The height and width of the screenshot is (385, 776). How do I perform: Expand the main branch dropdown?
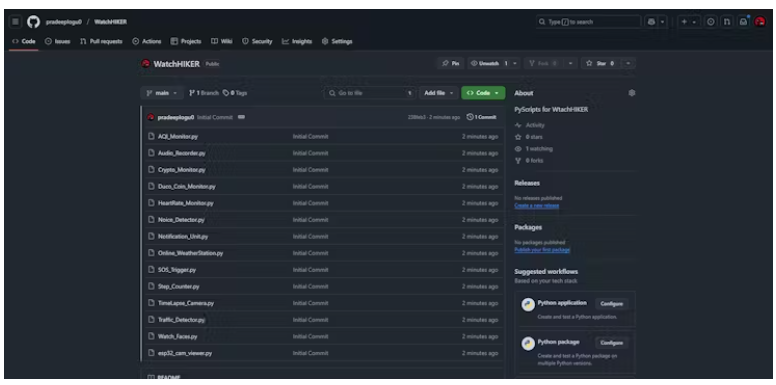coord(162,93)
